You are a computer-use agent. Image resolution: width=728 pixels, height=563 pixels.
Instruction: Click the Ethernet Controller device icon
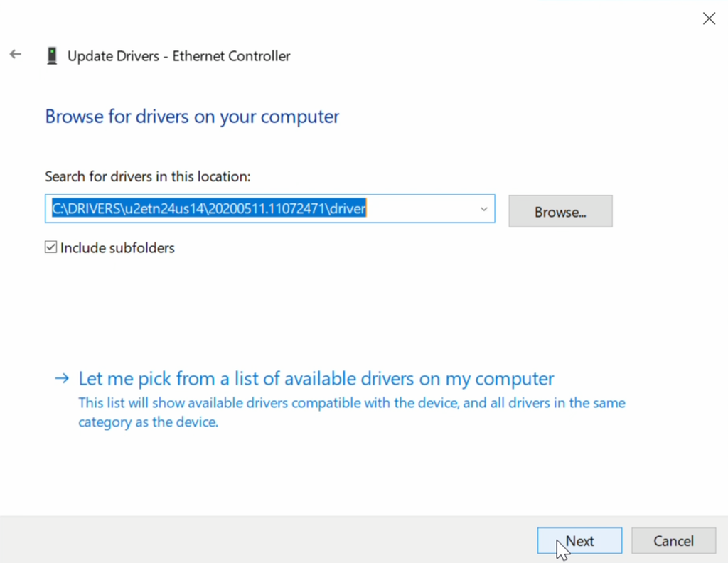pos(52,55)
